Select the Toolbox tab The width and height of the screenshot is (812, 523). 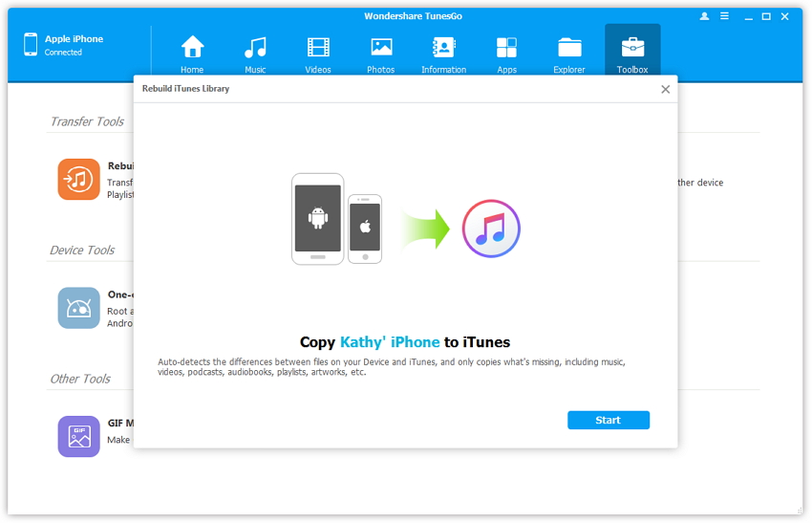click(632, 54)
